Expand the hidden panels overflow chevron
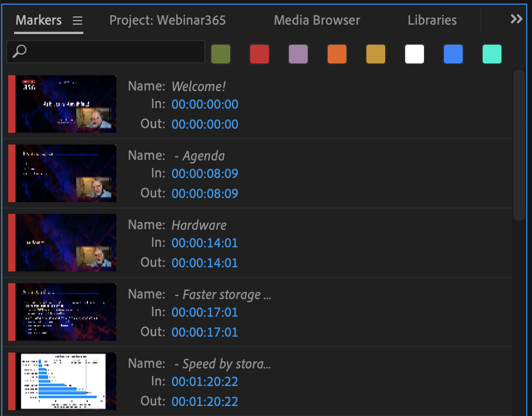The image size is (532, 416). [516, 19]
